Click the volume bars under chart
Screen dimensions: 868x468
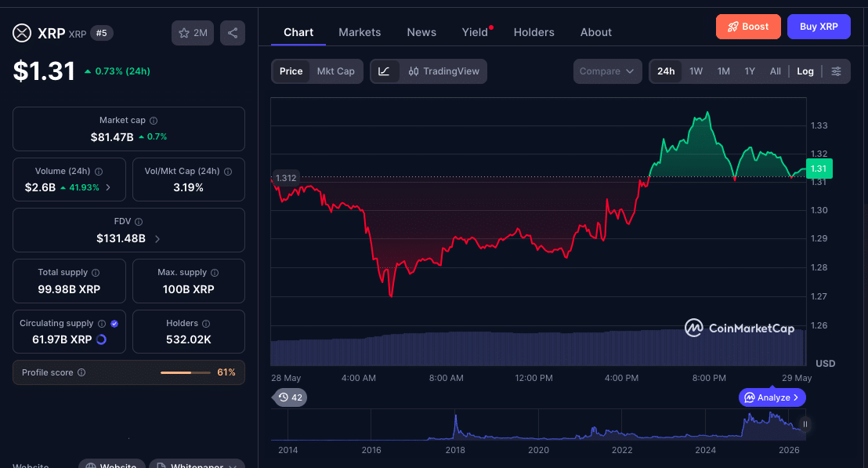[x=537, y=348]
